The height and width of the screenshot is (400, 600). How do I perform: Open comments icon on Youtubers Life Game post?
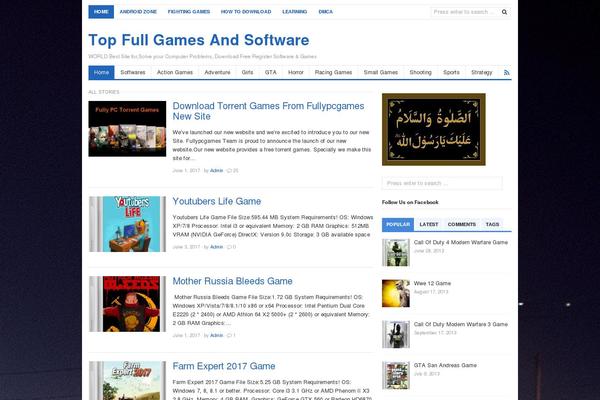[x=231, y=247]
